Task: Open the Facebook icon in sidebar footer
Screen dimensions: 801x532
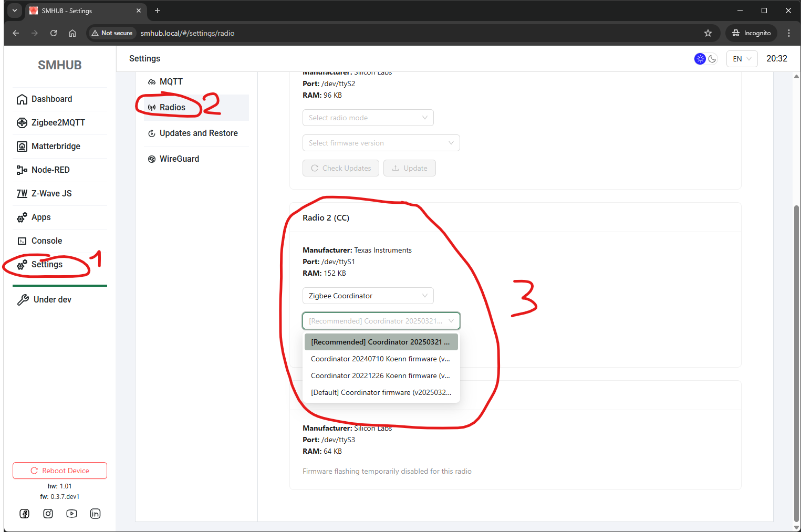Action: point(25,514)
